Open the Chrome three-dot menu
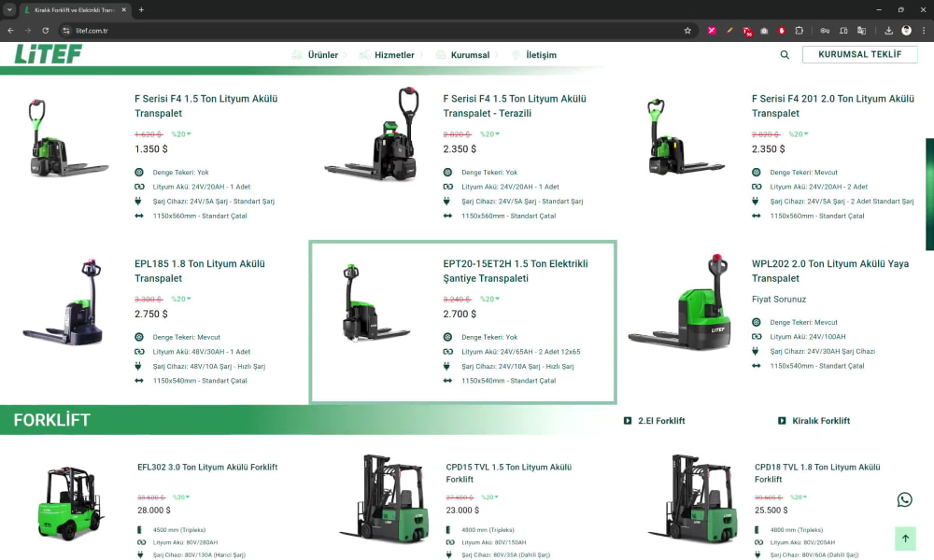 pyautogui.click(x=924, y=31)
